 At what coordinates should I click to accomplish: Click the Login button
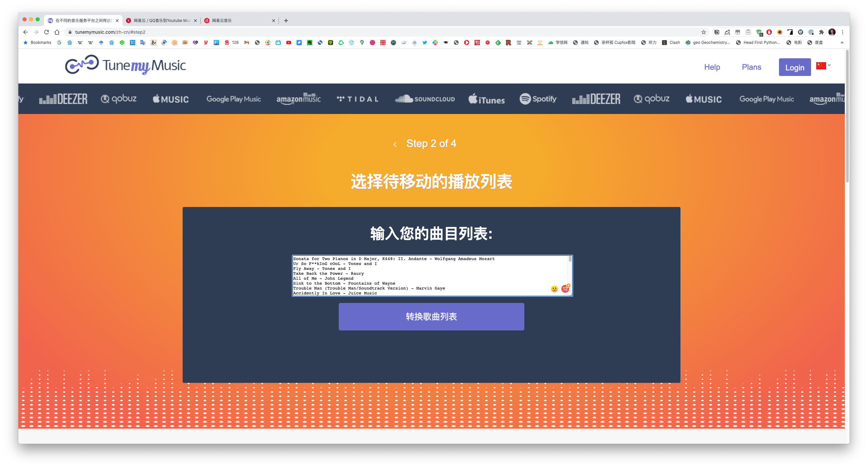click(x=794, y=67)
